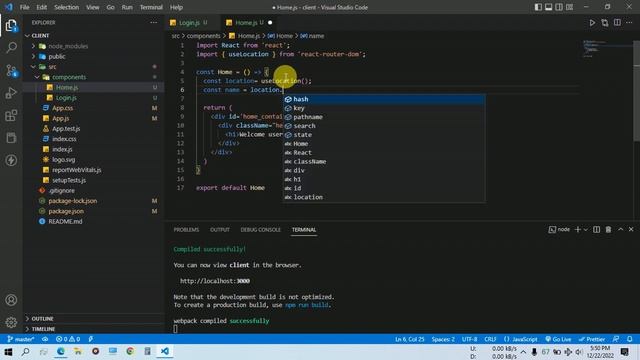
Task: Click the Home breadcrumb symbol
Action: point(280,36)
